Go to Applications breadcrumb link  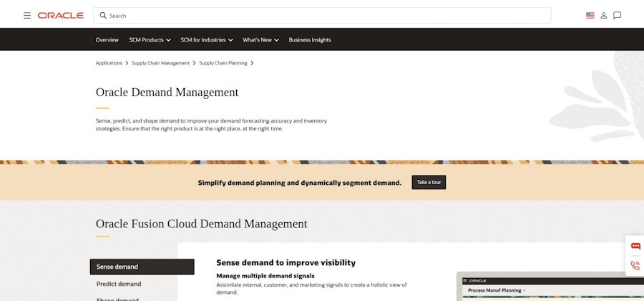point(109,63)
